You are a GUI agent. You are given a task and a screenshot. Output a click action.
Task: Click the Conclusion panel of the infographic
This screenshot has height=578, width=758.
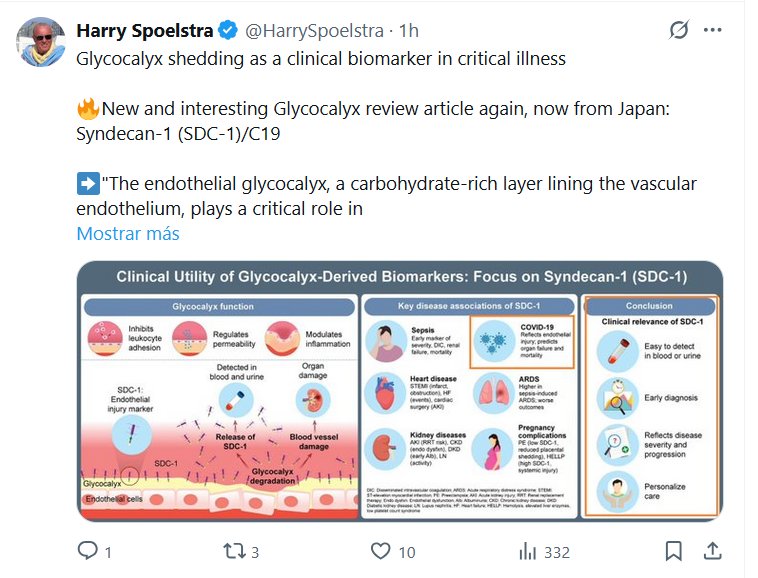649,406
